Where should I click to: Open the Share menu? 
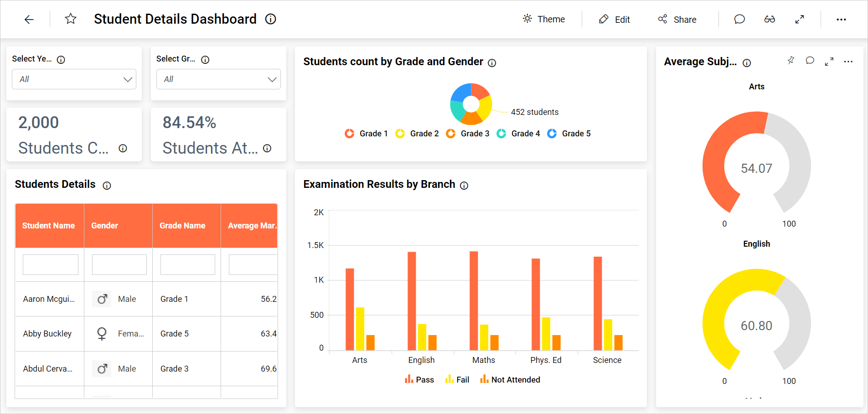tap(677, 19)
